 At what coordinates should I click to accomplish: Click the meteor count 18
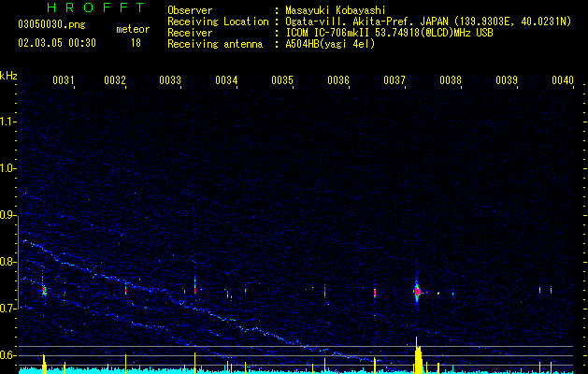click(136, 43)
